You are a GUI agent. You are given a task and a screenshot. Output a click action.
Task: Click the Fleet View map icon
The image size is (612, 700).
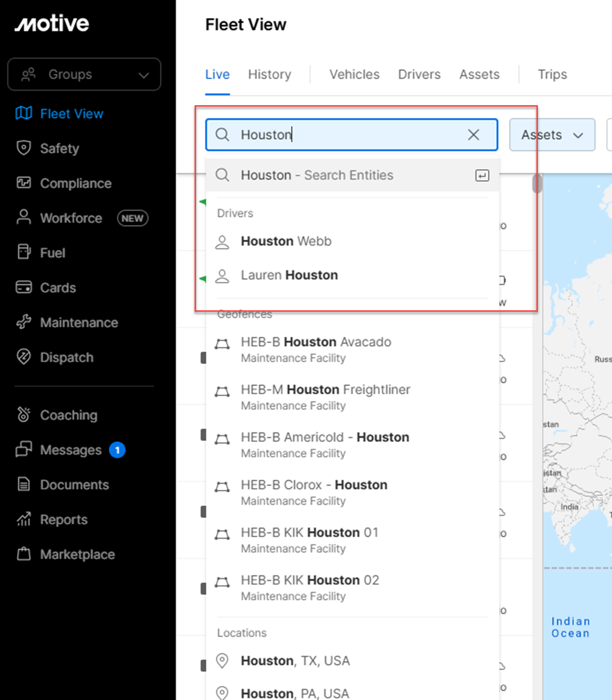point(24,113)
